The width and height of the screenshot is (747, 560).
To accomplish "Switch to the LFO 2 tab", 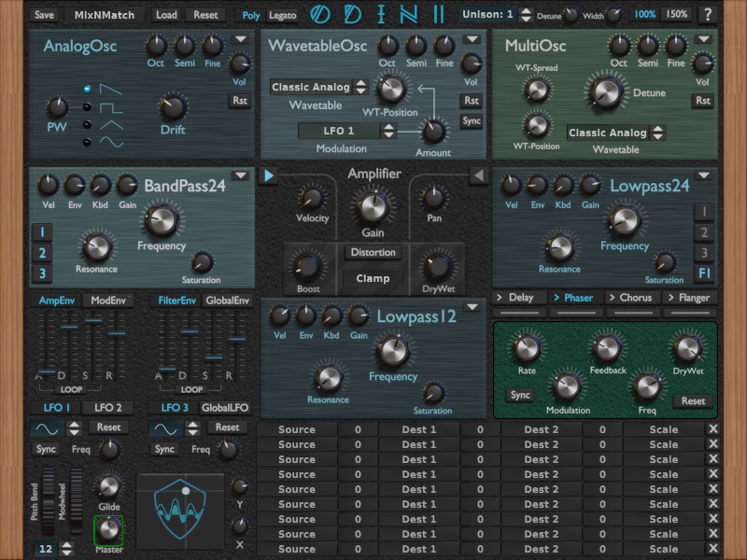I will pos(107,408).
